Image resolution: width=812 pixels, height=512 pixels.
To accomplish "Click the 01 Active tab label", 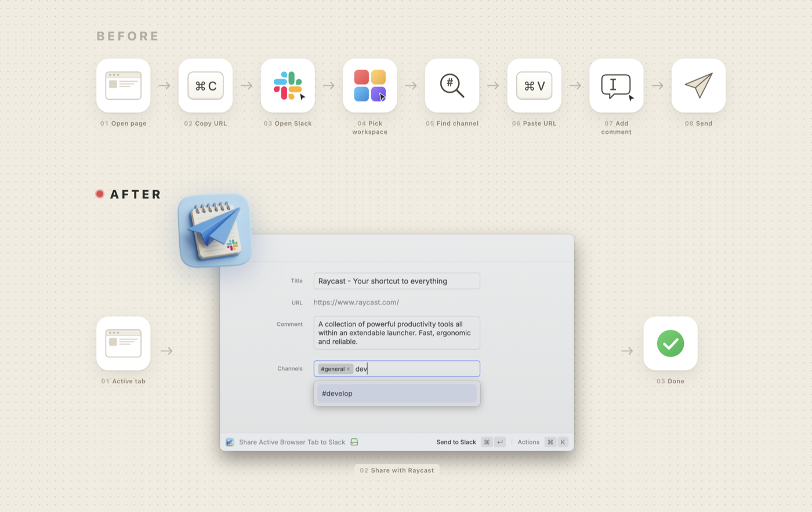I will click(x=124, y=381).
